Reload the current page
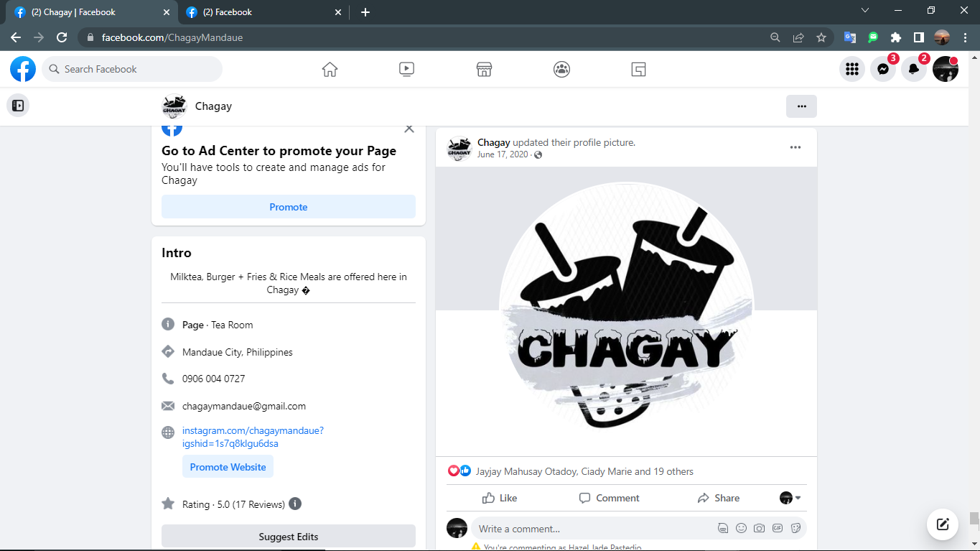The width and height of the screenshot is (980, 551). 62,37
